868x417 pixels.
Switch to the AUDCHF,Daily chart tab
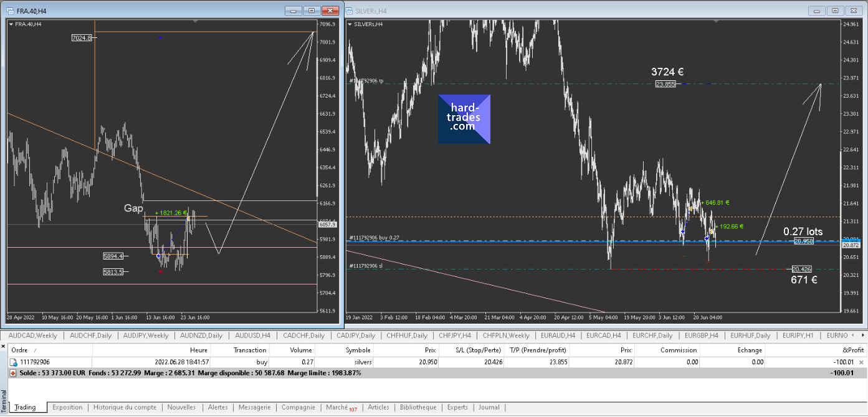click(x=91, y=335)
